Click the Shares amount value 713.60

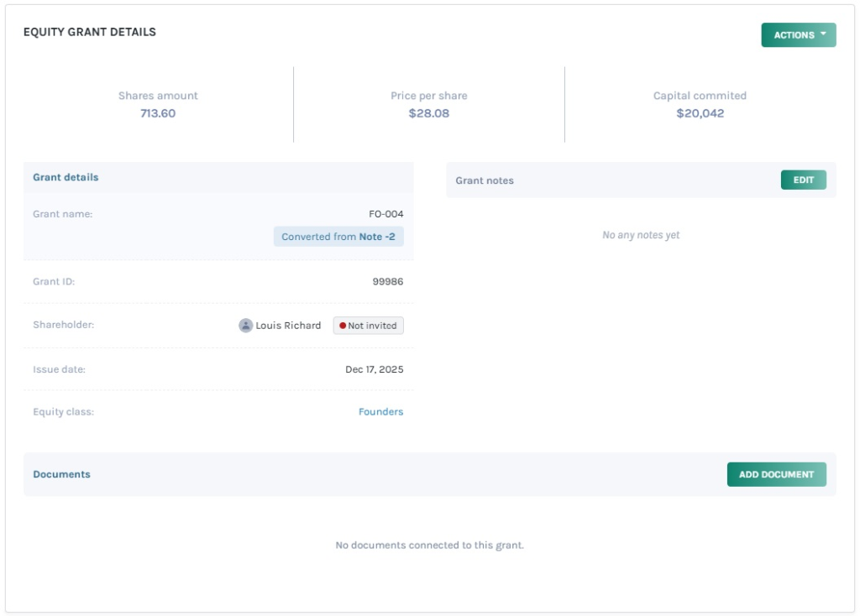[x=158, y=113]
